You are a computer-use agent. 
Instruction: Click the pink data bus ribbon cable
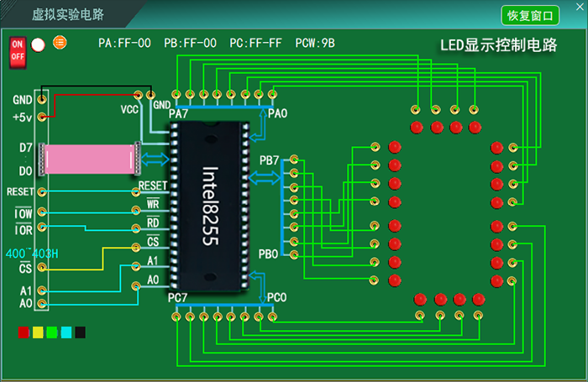(x=90, y=159)
